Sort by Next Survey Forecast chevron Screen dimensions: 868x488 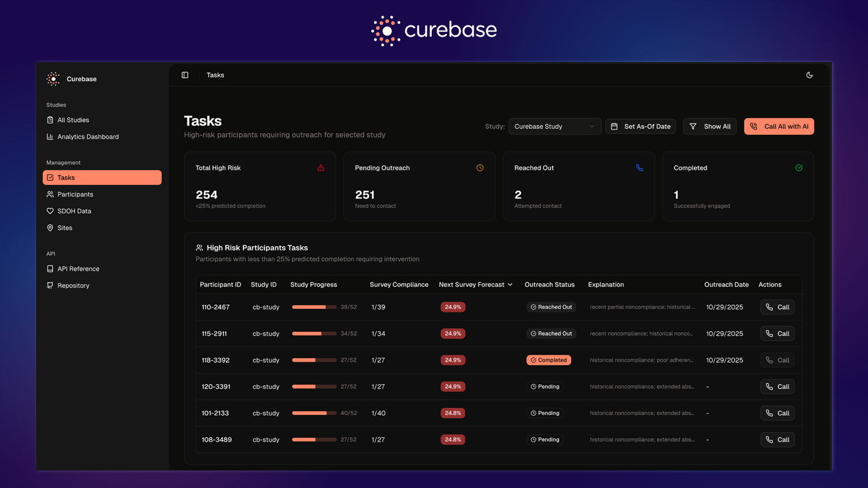pos(510,285)
